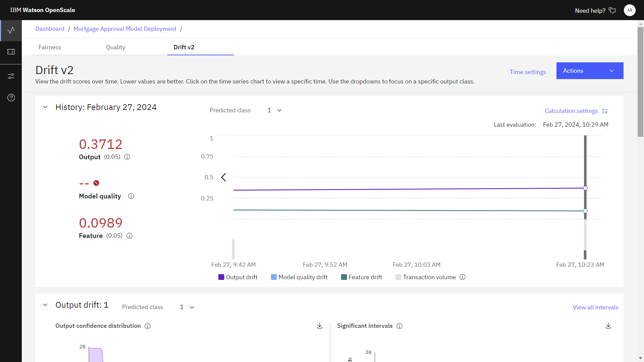
Task: Click the Feb 27, 10:23 AM axis label
Action: [x=580, y=265]
